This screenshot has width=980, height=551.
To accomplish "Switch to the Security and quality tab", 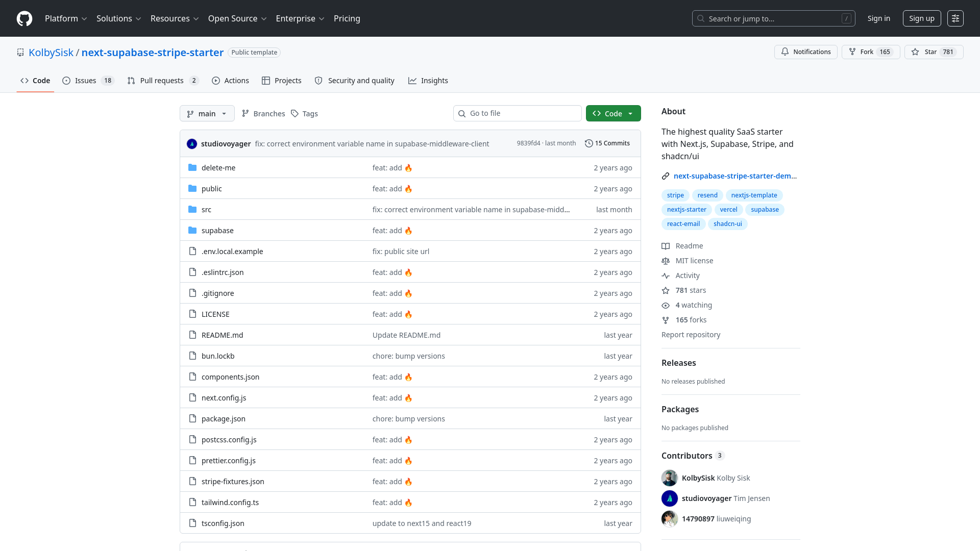I will coord(355,81).
